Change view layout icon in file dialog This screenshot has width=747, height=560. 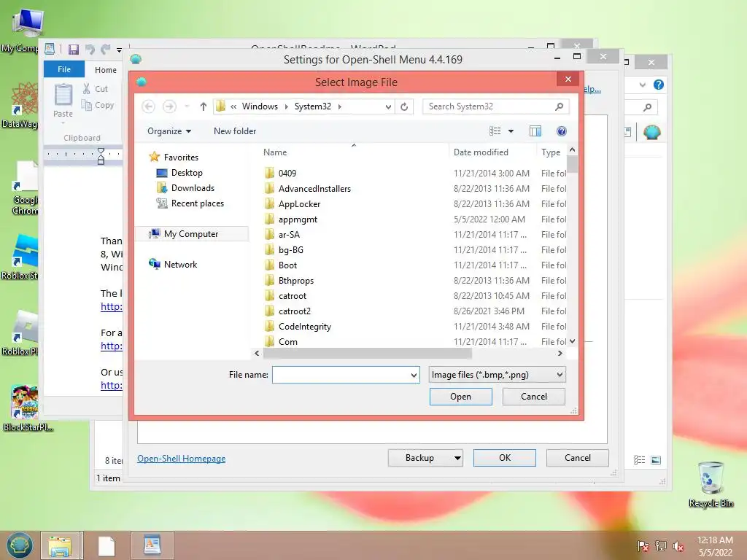495,131
